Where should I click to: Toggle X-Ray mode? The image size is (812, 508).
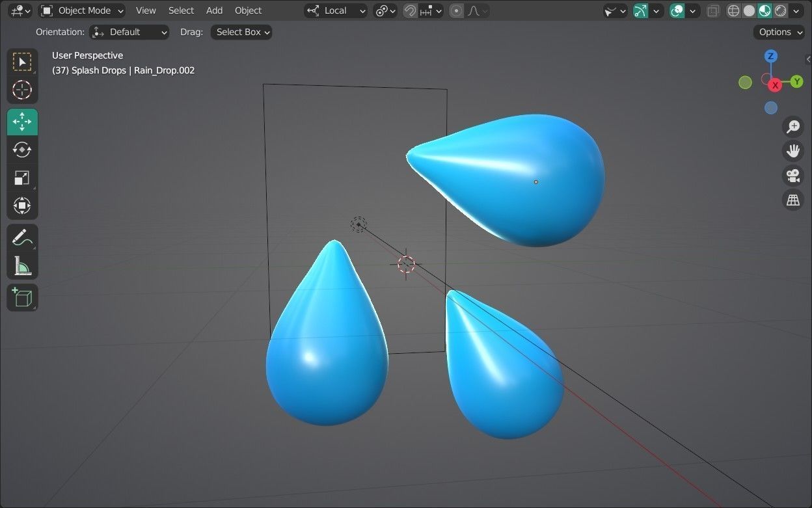click(x=713, y=10)
